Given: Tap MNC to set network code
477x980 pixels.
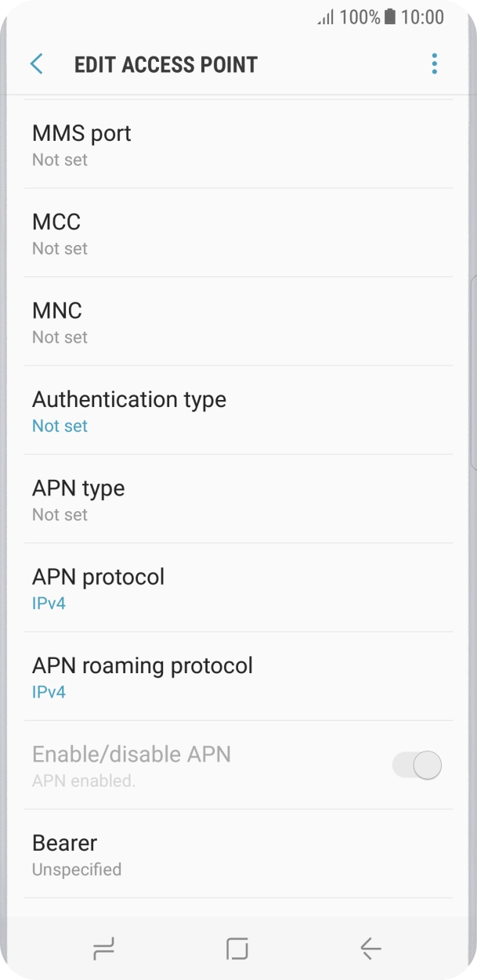Looking at the screenshot, I should 56,321.
